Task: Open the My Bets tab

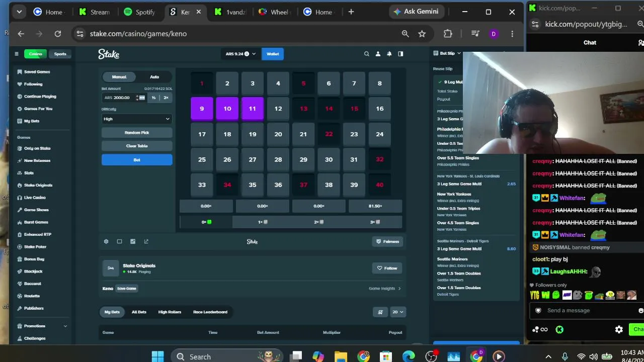Action: (112, 312)
